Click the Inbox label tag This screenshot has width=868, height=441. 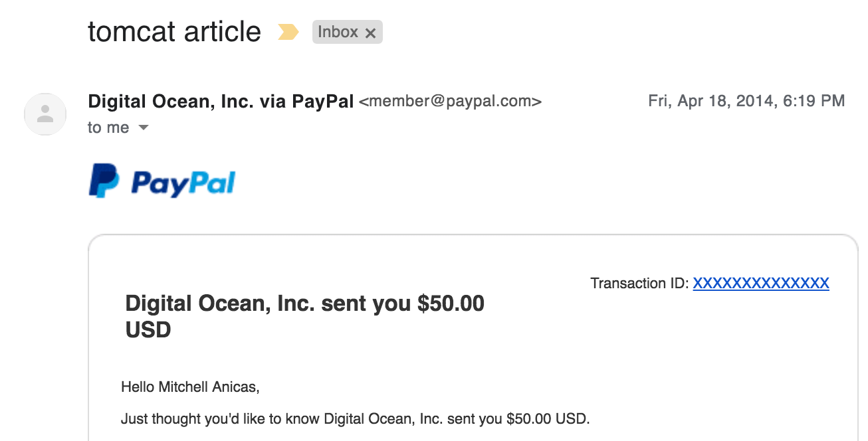338,32
